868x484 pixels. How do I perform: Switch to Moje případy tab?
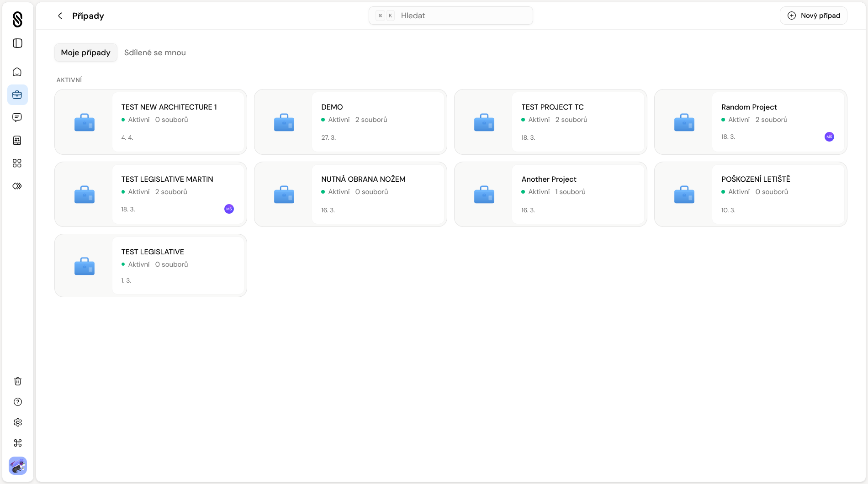(85, 53)
